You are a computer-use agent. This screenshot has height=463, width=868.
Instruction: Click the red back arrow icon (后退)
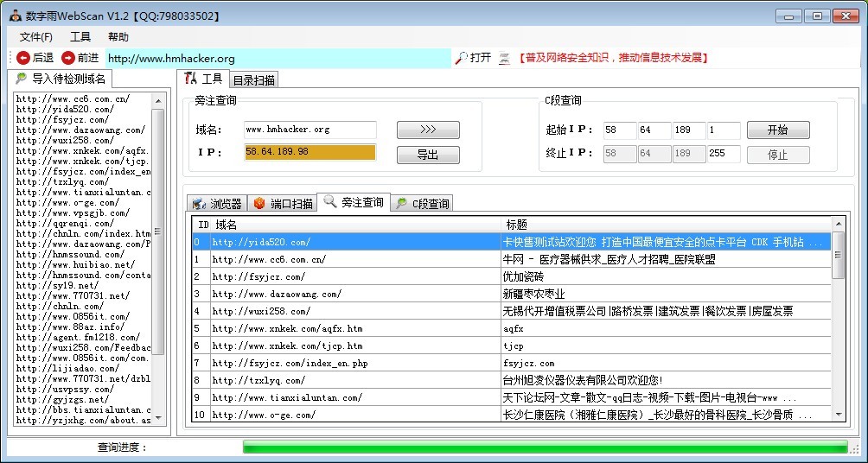click(23, 58)
